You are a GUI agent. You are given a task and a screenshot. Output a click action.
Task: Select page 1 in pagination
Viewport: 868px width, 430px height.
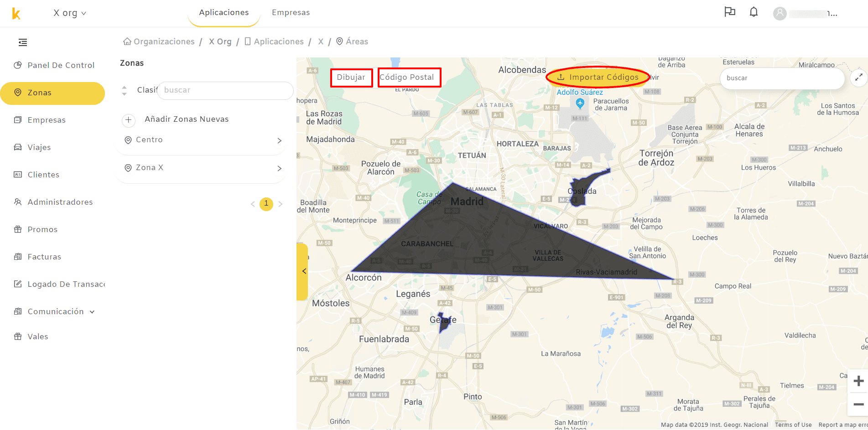point(266,204)
